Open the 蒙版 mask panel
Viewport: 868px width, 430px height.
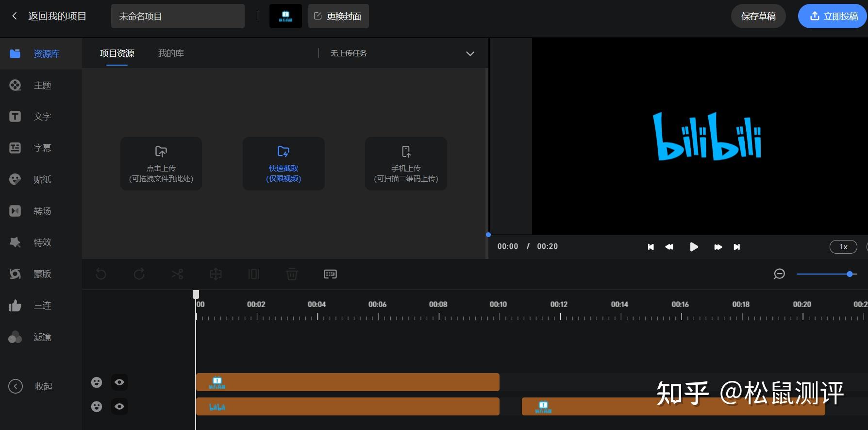click(41, 274)
